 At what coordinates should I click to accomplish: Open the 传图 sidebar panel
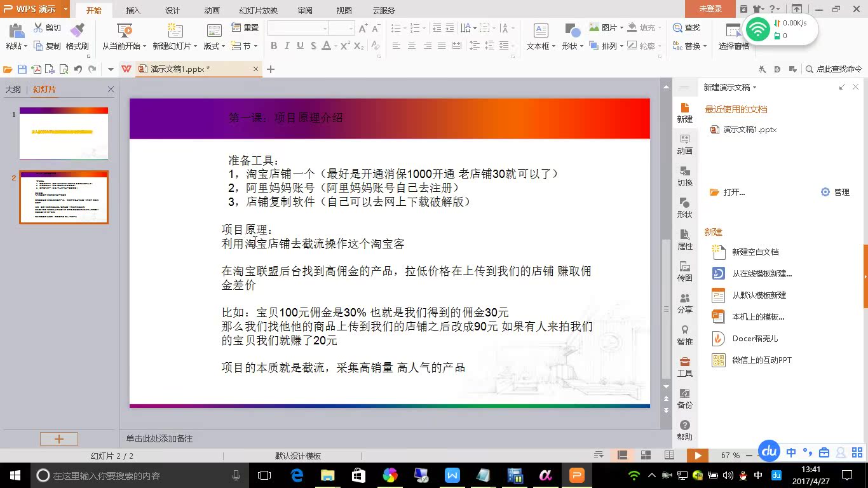click(x=685, y=271)
